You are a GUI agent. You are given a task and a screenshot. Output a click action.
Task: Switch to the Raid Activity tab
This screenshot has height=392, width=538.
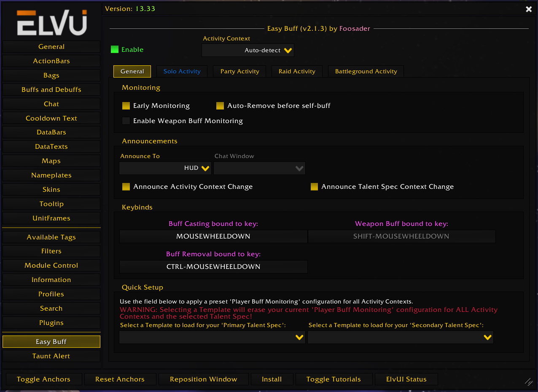tap(297, 71)
